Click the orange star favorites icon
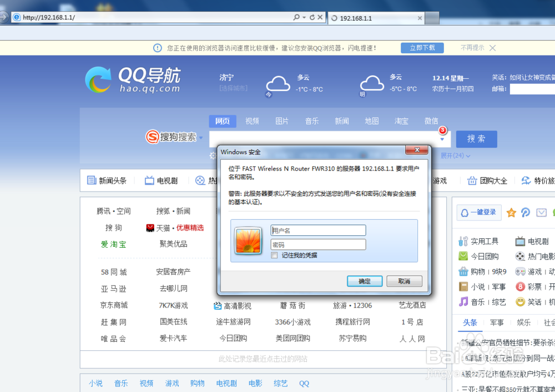Viewport: 555px width, 392px height. tap(511, 213)
